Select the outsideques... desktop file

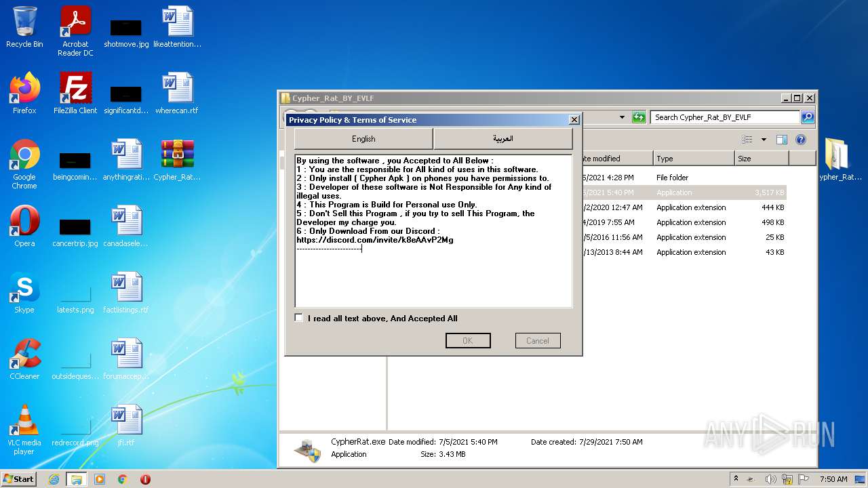click(75, 365)
